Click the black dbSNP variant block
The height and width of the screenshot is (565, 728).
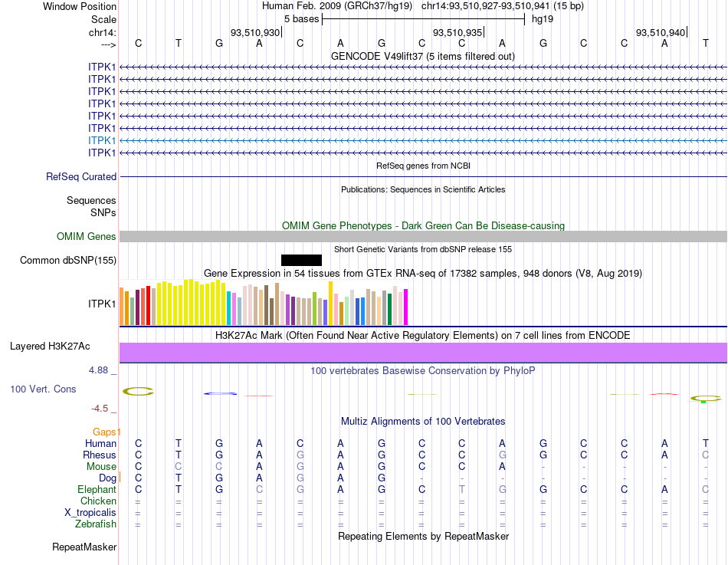coord(301,260)
